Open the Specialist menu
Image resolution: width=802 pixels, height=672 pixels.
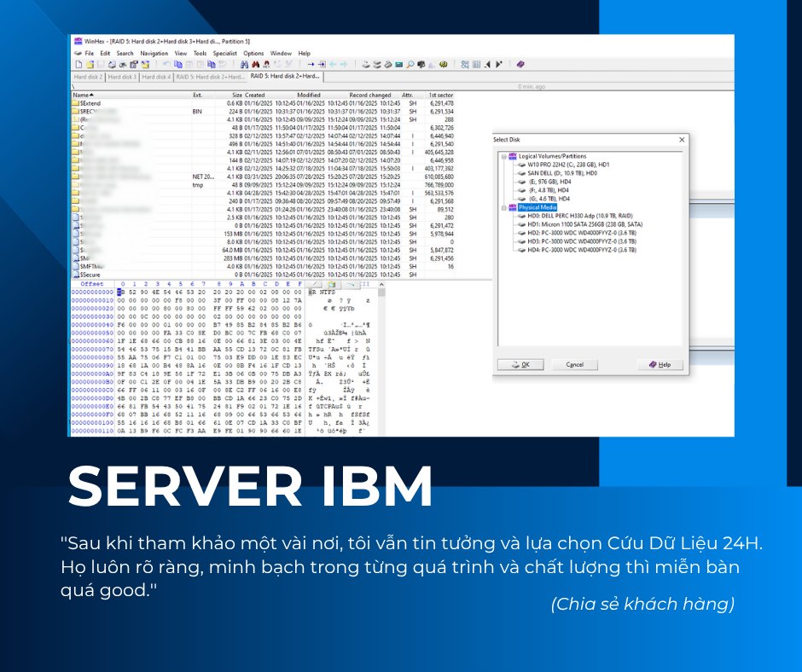coord(224,53)
